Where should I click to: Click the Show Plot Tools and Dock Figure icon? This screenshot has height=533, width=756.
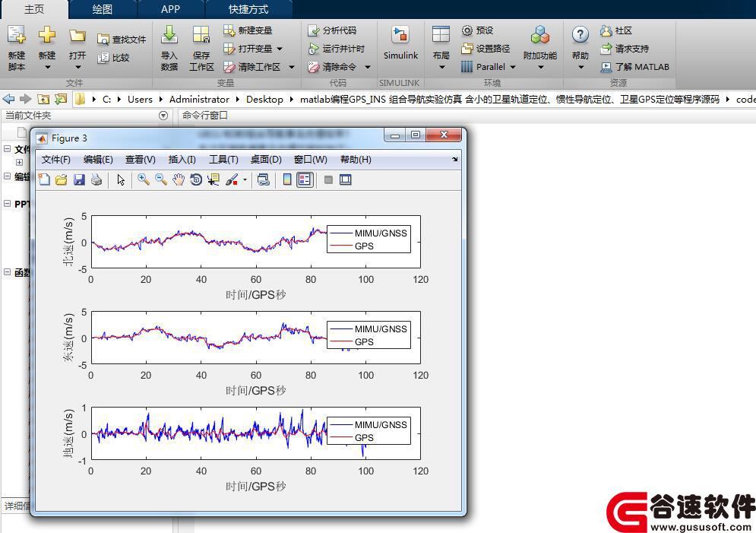pos(345,180)
